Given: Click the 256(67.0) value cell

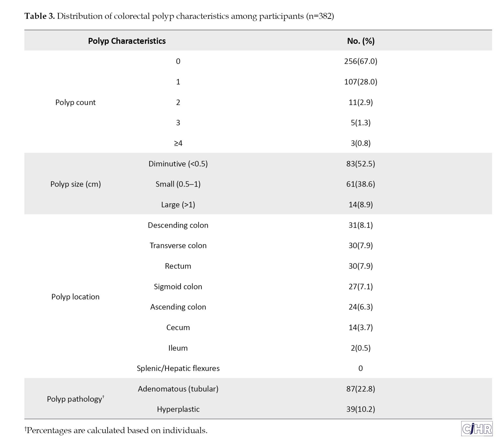Looking at the screenshot, I should click(361, 61).
